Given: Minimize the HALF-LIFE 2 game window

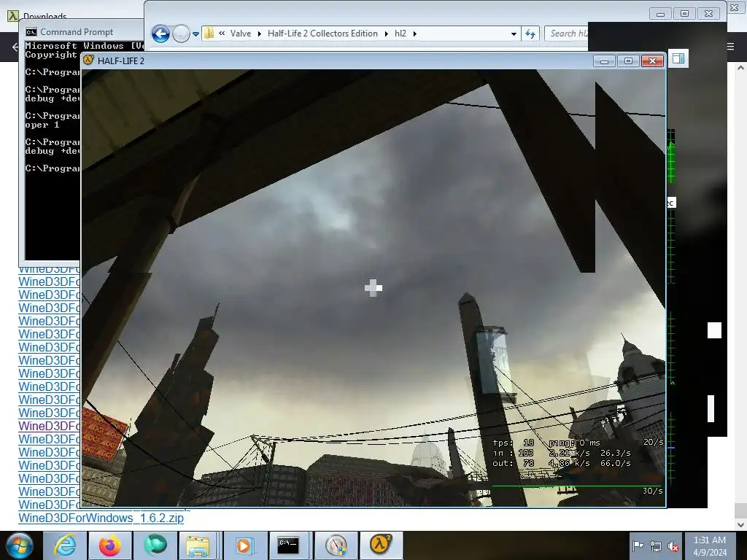Looking at the screenshot, I should (x=604, y=61).
